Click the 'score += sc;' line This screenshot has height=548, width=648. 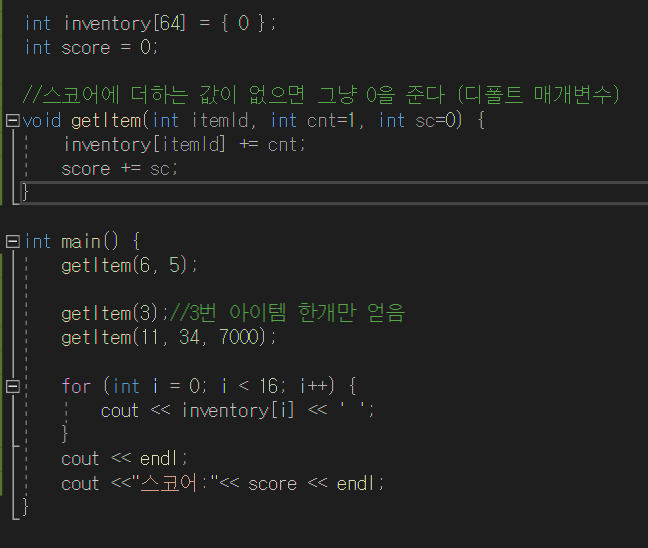point(120,169)
